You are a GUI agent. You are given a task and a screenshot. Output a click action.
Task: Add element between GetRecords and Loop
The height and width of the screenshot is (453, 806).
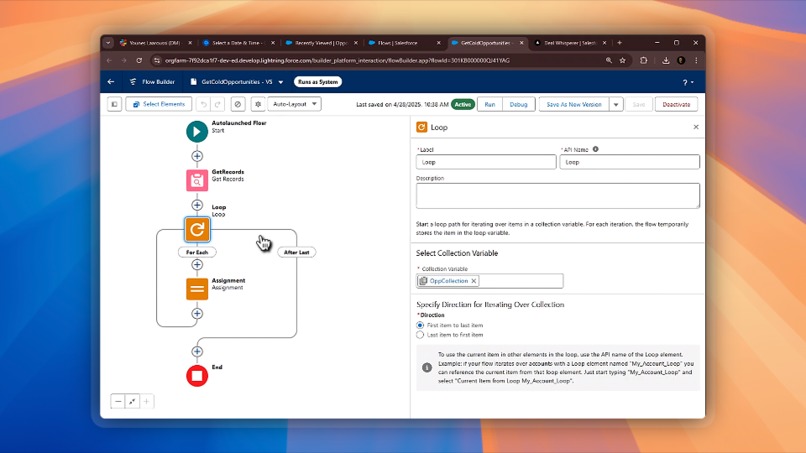[x=197, y=205]
